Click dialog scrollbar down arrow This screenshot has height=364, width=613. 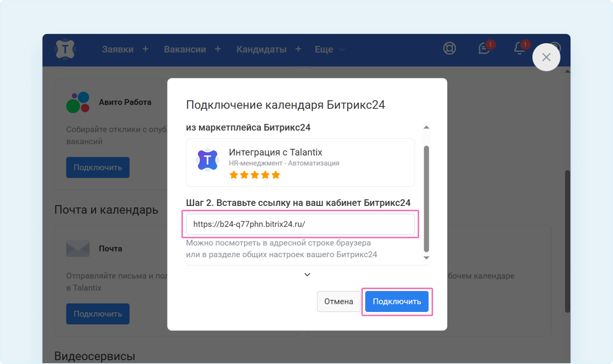(x=427, y=258)
